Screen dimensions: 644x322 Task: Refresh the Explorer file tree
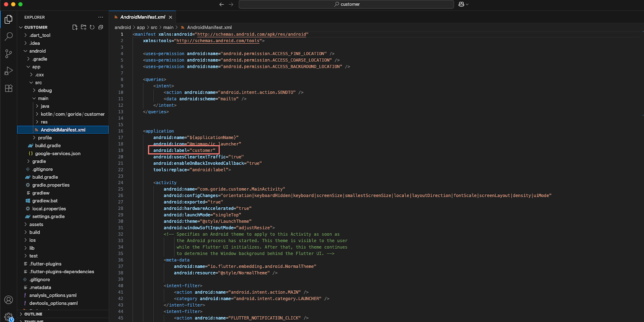(92, 27)
